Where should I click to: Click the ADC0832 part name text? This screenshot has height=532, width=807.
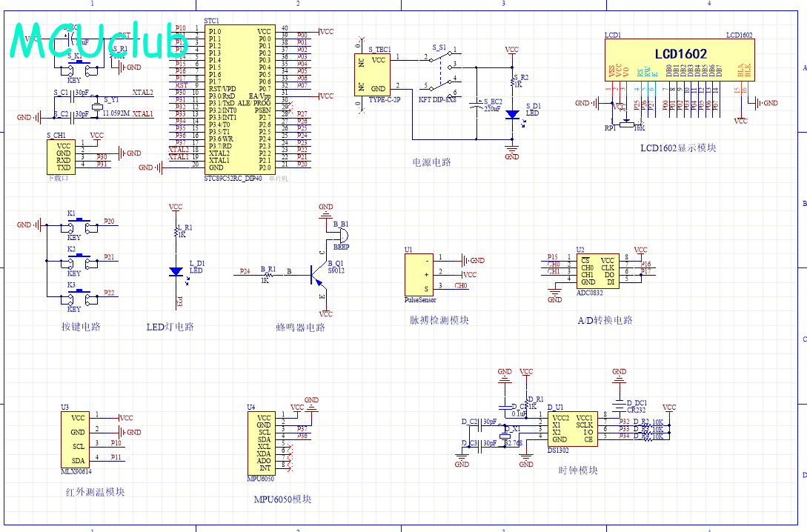coord(590,293)
